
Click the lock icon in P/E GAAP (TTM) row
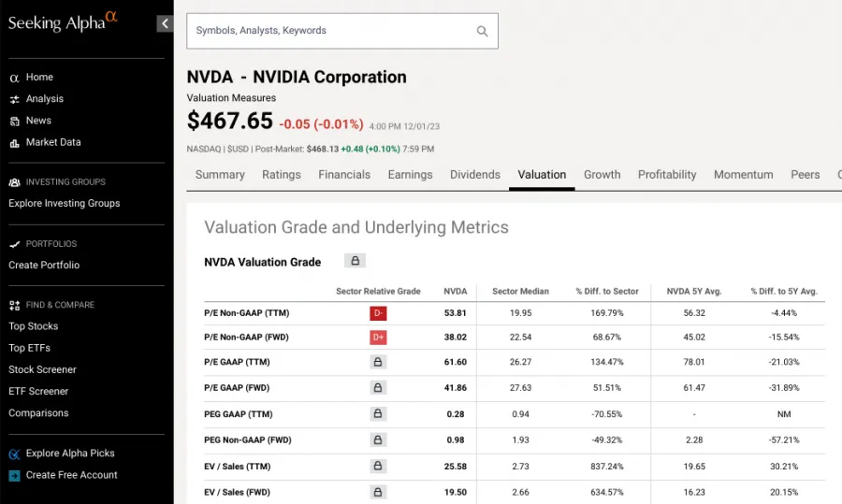point(378,362)
